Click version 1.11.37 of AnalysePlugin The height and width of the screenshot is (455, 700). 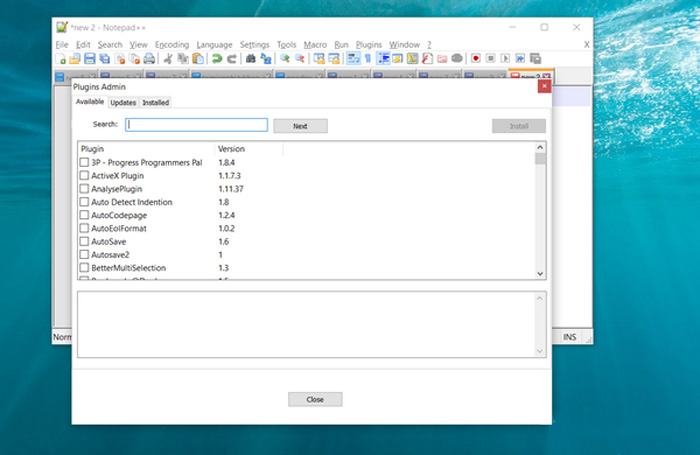pyautogui.click(x=231, y=188)
